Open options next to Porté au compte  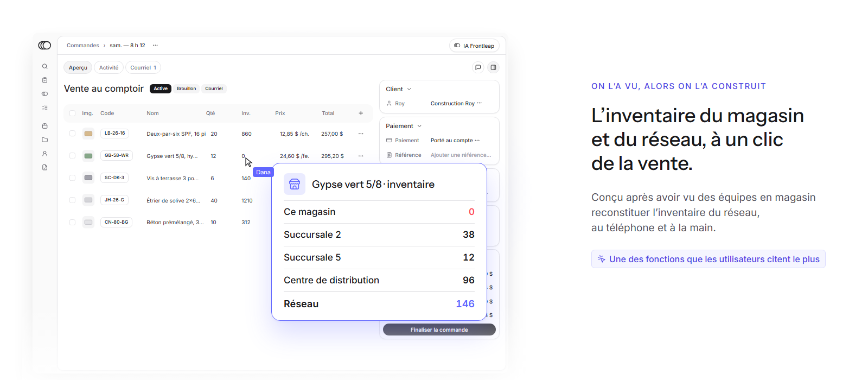pyautogui.click(x=477, y=140)
